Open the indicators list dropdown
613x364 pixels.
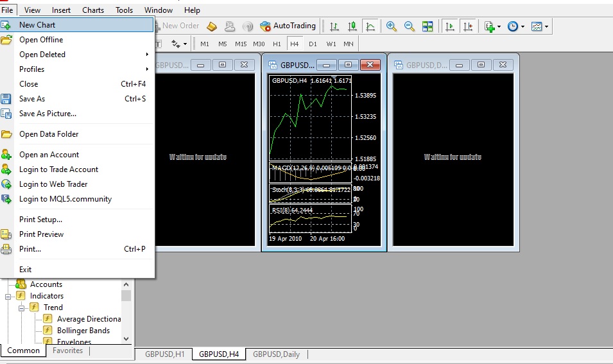click(x=492, y=26)
